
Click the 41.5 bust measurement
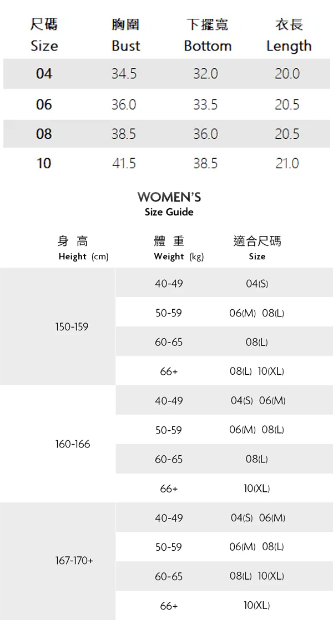[124, 163]
